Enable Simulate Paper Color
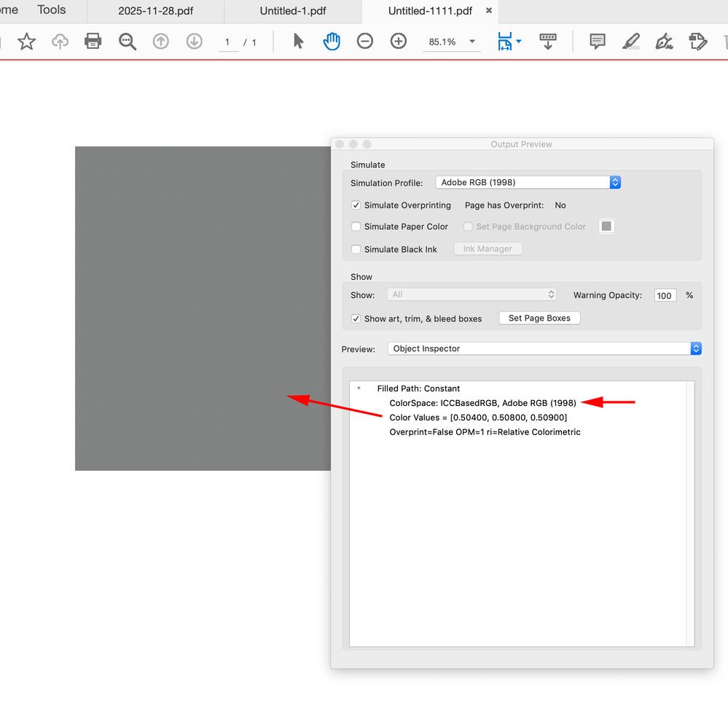The image size is (728, 709). coord(356,227)
